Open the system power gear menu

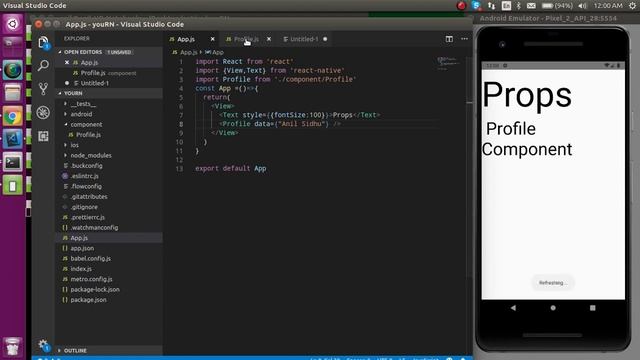[x=632, y=5]
